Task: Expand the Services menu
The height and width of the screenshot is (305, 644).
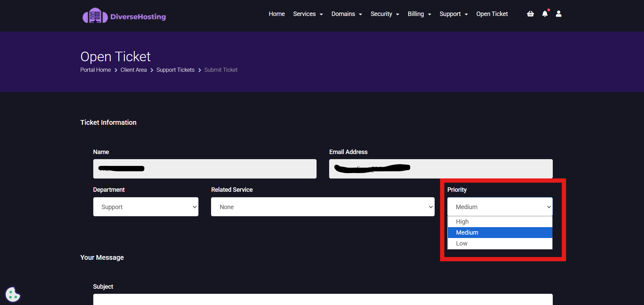Action: [308, 14]
